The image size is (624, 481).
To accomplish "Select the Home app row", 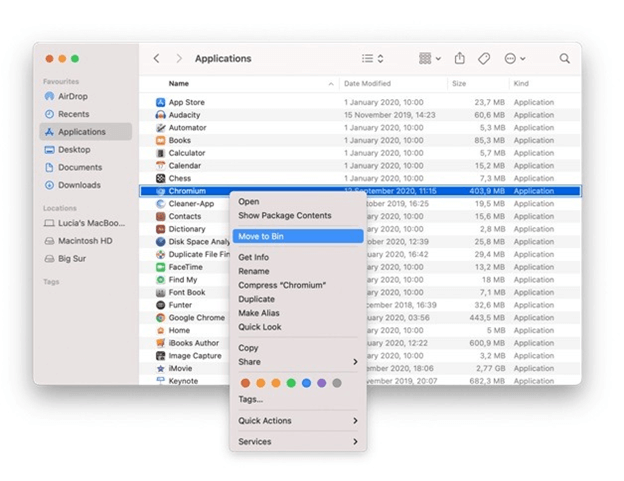I will [x=360, y=330].
